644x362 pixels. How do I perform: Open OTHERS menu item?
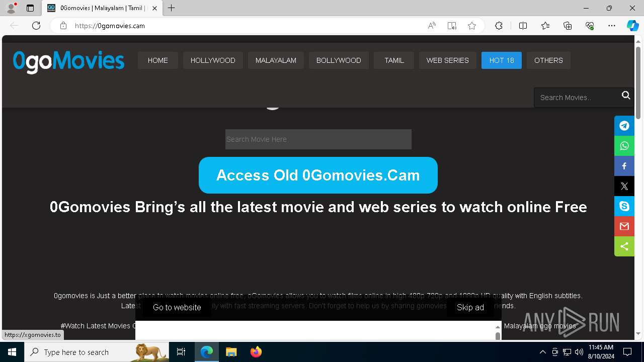point(548,60)
